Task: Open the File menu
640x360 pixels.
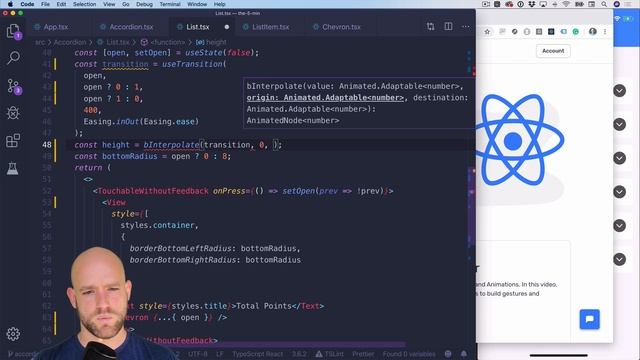Action: tap(45, 4)
